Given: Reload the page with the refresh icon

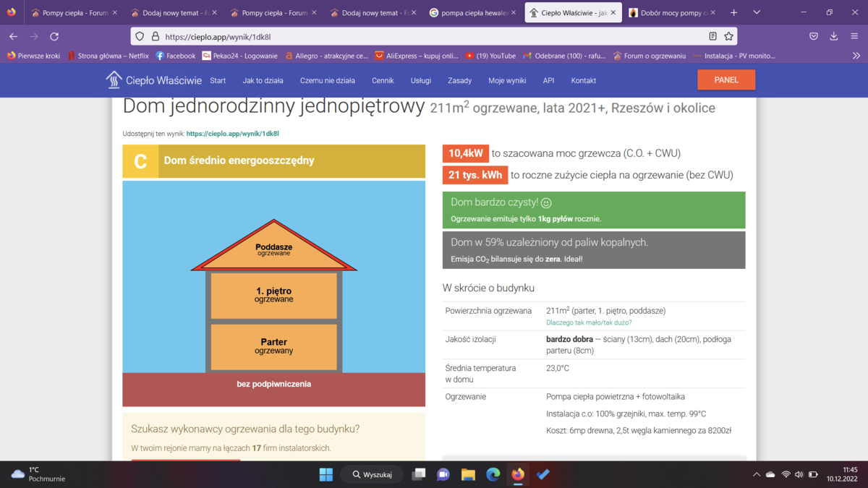Looking at the screenshot, I should point(54,36).
